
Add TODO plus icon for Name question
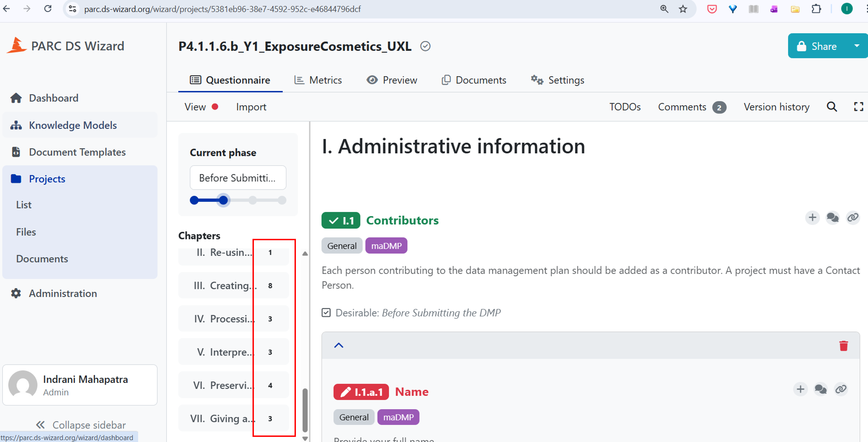800,389
